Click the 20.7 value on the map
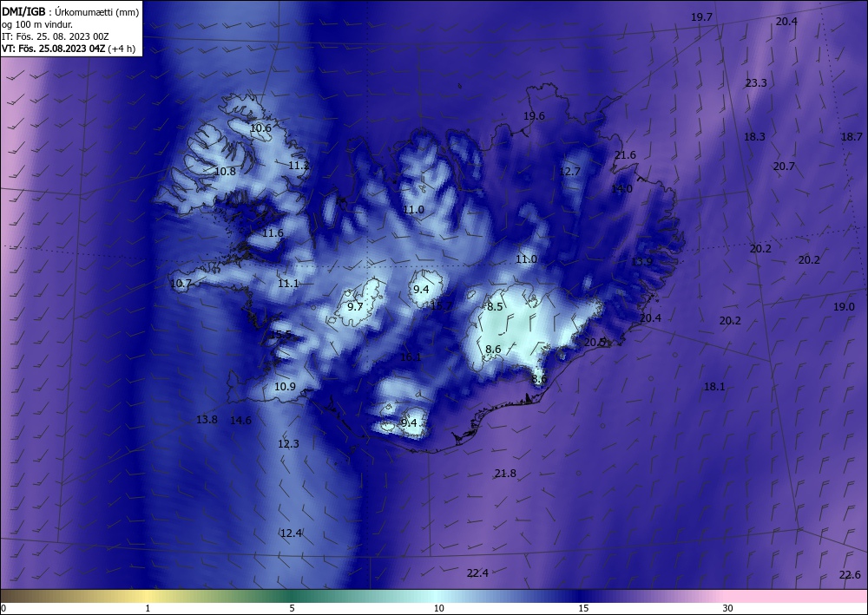This screenshot has height=615, width=868. (784, 166)
